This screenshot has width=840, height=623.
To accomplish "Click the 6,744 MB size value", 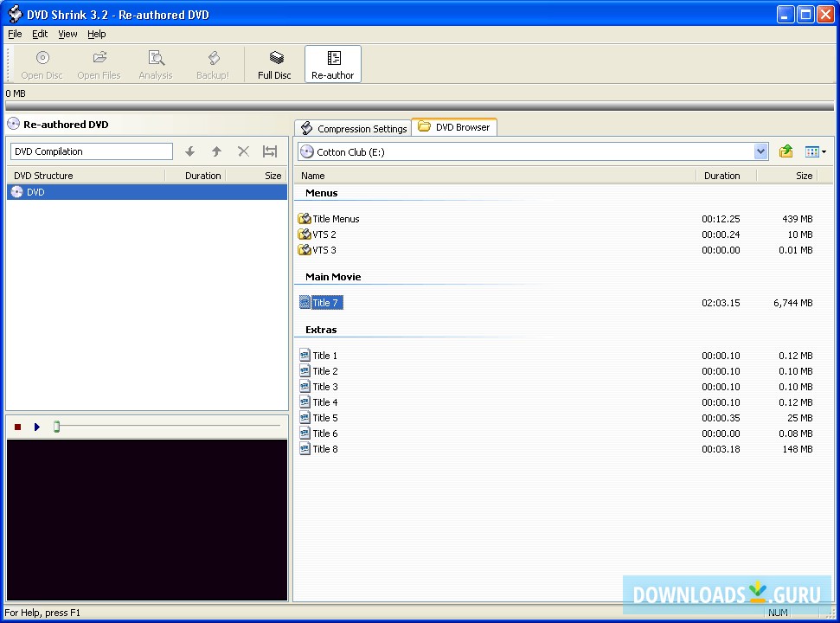I will coord(793,303).
